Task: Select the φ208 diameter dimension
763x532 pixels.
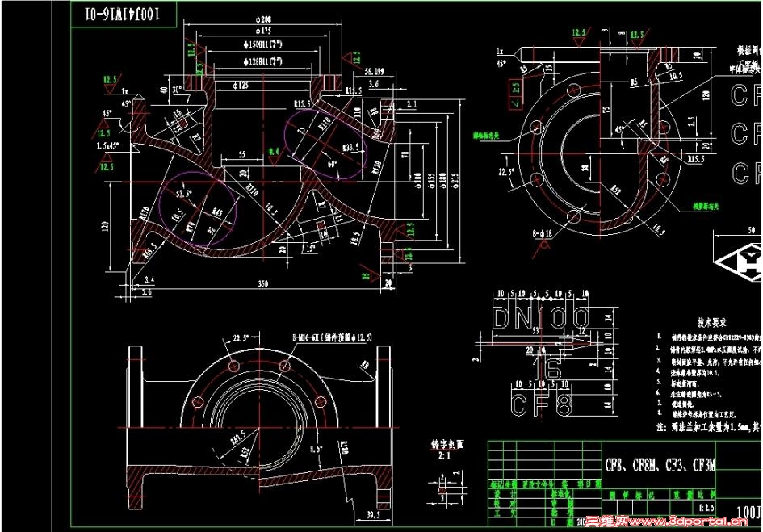Action: pyautogui.click(x=262, y=19)
